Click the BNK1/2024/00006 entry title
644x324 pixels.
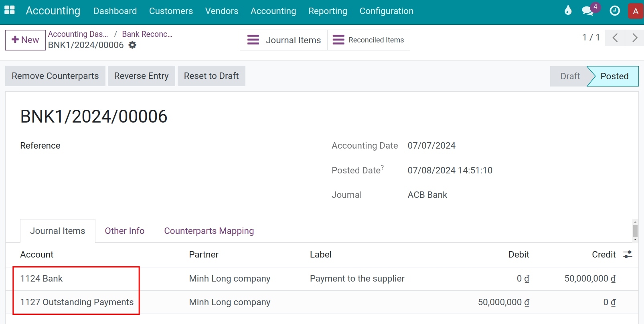coord(94,117)
